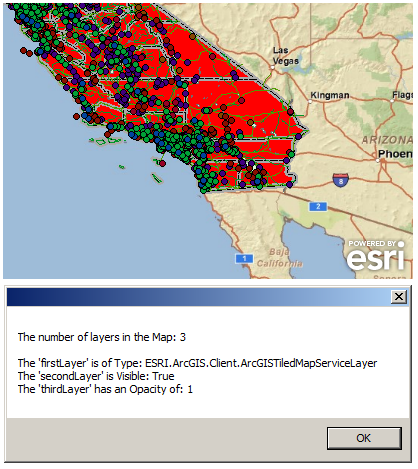Click the Flagstaff label on the map
The height and width of the screenshot is (469, 418).
click(x=402, y=95)
